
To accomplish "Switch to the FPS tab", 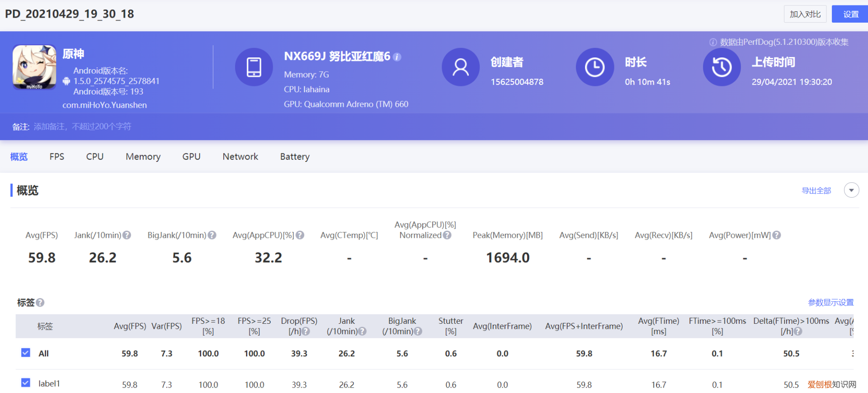I will tap(57, 156).
